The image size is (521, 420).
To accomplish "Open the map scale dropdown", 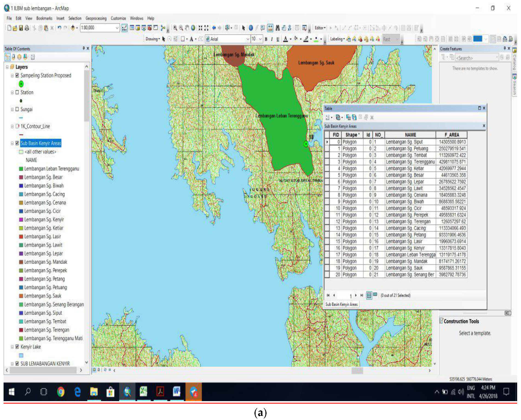I will [117, 28].
